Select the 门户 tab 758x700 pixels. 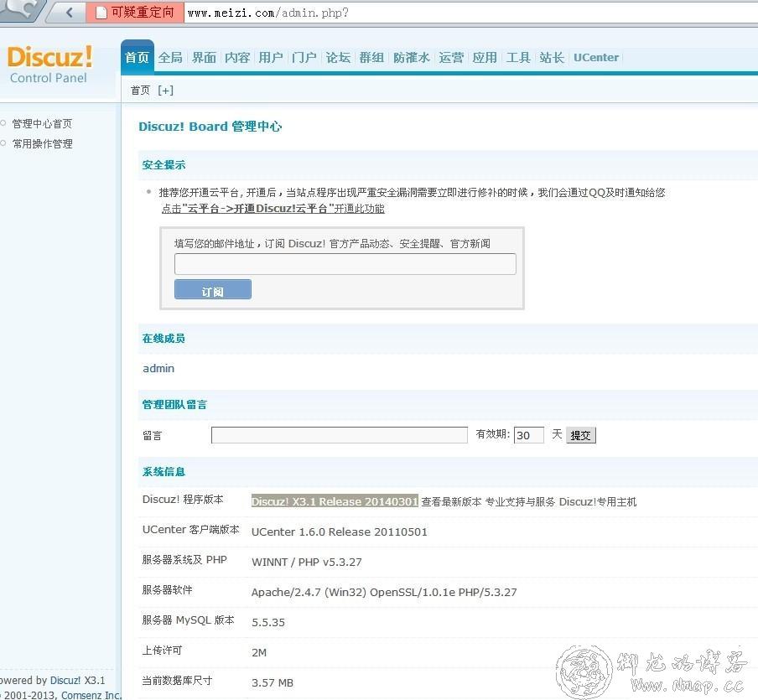click(304, 58)
